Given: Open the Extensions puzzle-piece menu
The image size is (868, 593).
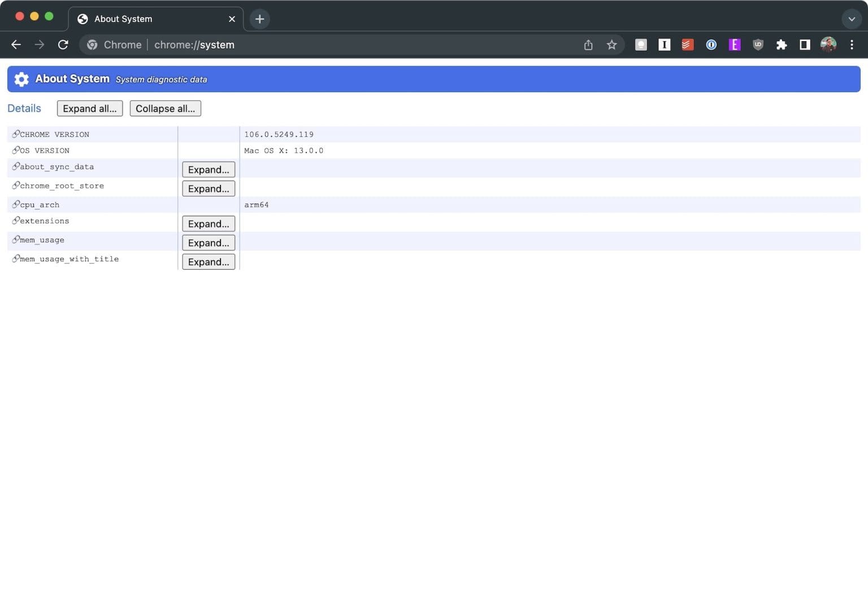Looking at the screenshot, I should tap(782, 45).
